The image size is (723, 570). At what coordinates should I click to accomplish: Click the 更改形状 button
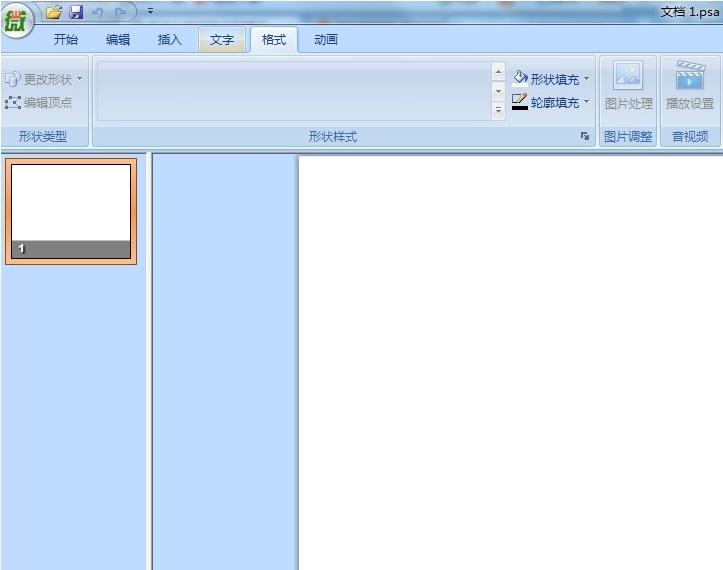tap(44, 79)
